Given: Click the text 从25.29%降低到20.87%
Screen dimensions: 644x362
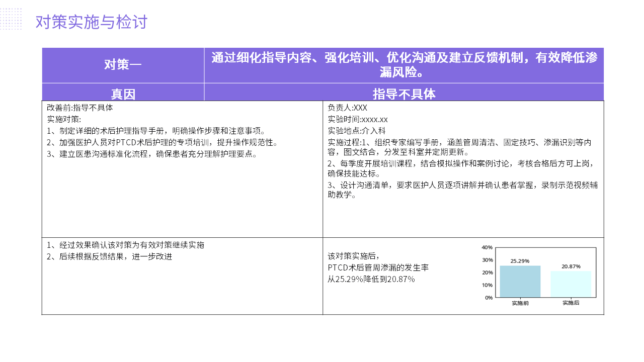Looking at the screenshot, I should click(371, 280).
